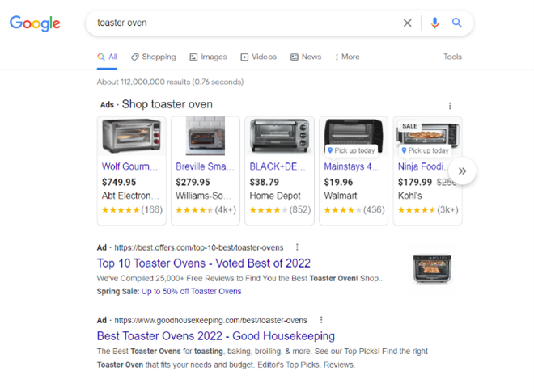Viewport: 534px width, 392px height.
Task: Click the pin icon on the Ninja Foodi card
Action: pyautogui.click(x=404, y=150)
